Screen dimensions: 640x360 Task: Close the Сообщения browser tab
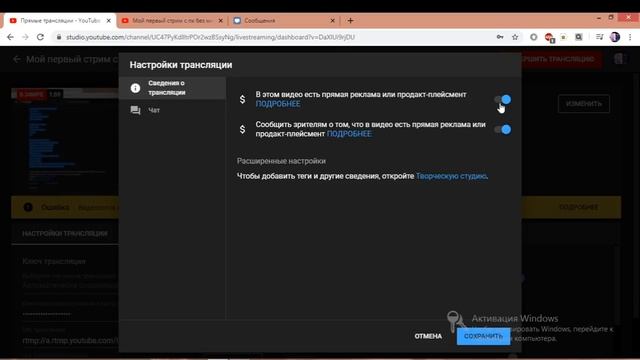pyautogui.click(x=332, y=20)
